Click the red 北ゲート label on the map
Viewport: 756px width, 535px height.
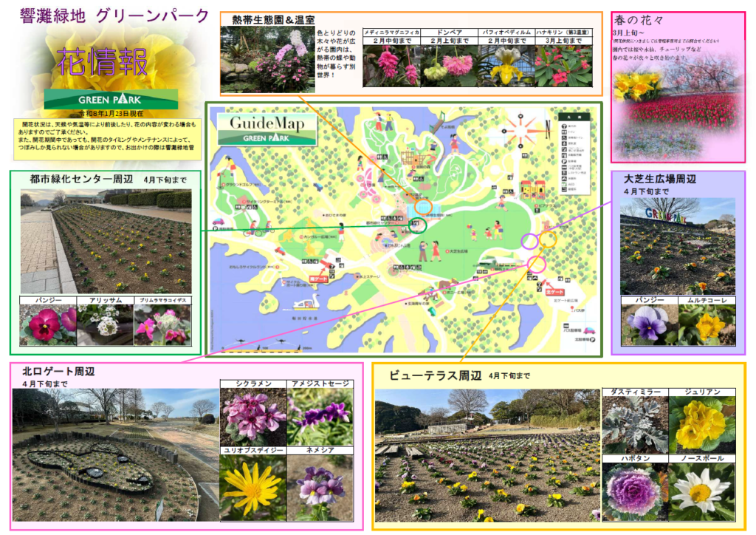pos(553,292)
